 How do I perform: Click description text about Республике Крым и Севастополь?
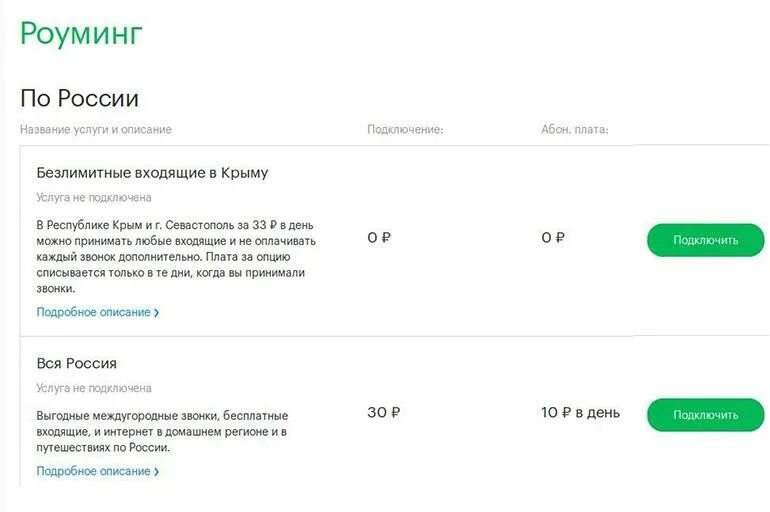click(176, 257)
